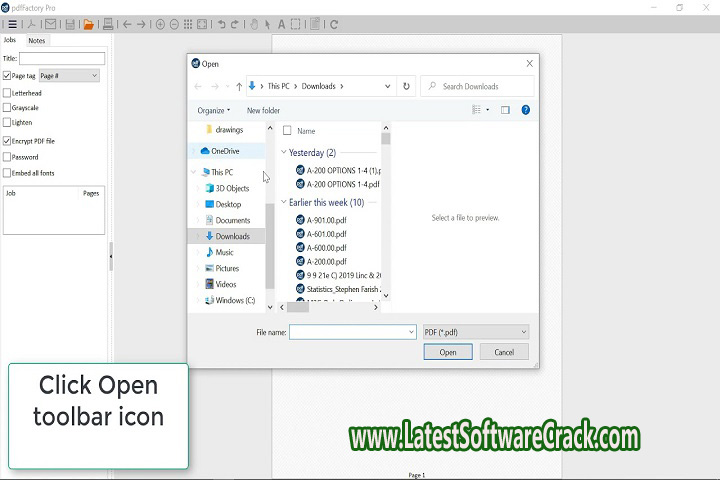Viewport: 720px width, 480px height.
Task: Click the New folder button
Action: pyautogui.click(x=263, y=110)
